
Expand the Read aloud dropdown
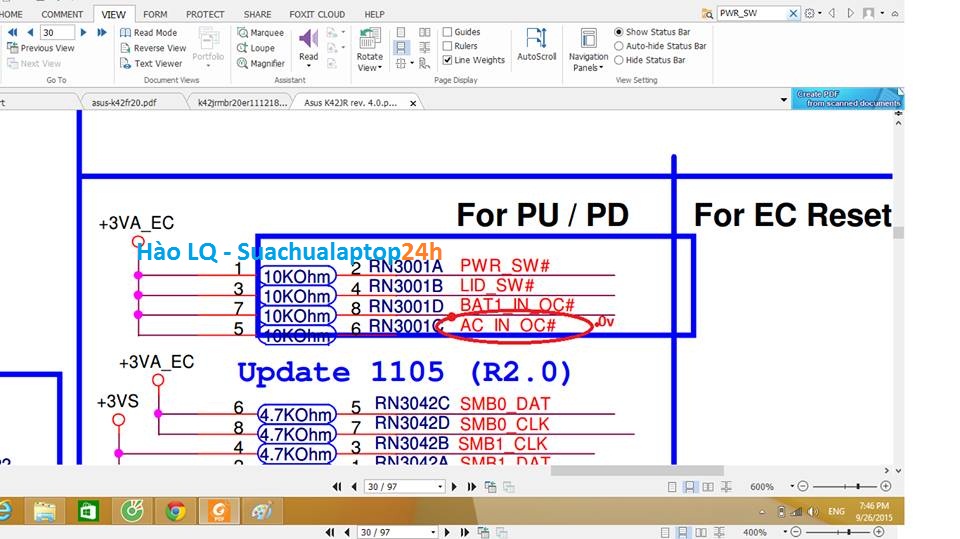point(309,68)
